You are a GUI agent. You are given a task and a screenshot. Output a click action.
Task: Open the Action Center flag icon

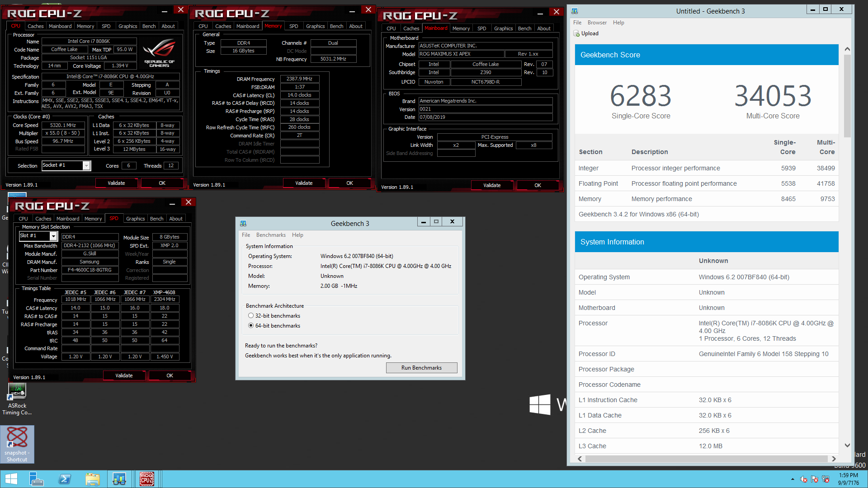point(815,479)
